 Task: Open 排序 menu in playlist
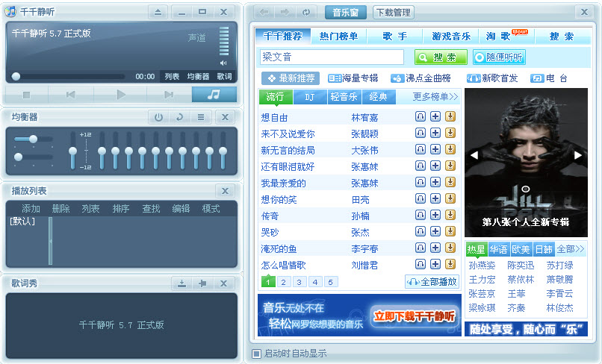(x=120, y=209)
